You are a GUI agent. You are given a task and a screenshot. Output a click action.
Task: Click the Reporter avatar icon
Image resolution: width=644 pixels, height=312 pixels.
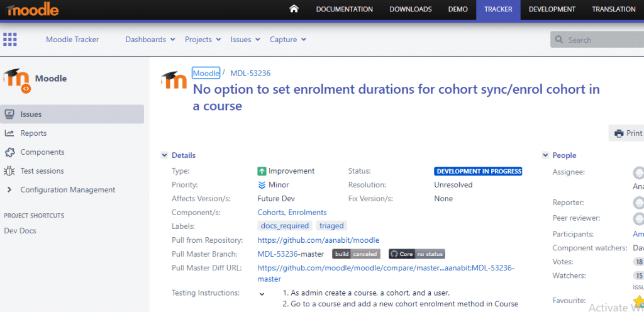tap(638, 203)
